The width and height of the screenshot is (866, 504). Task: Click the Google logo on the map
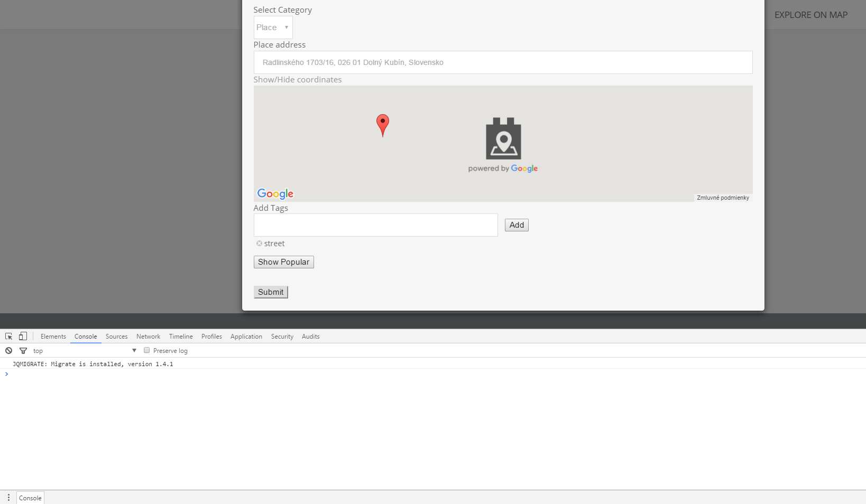(x=275, y=194)
